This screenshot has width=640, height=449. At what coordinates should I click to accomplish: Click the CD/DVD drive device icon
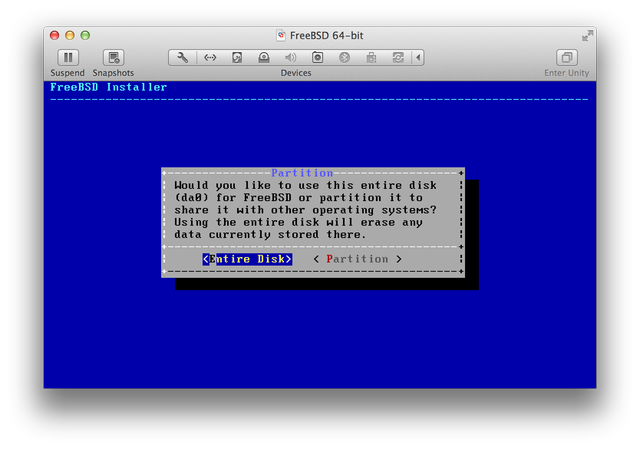tap(264, 58)
